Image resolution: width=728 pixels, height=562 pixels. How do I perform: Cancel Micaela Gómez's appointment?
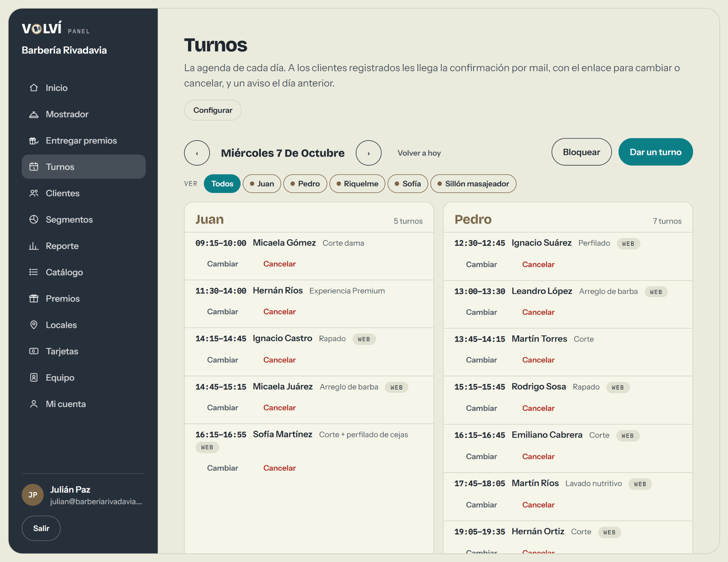pyautogui.click(x=280, y=264)
